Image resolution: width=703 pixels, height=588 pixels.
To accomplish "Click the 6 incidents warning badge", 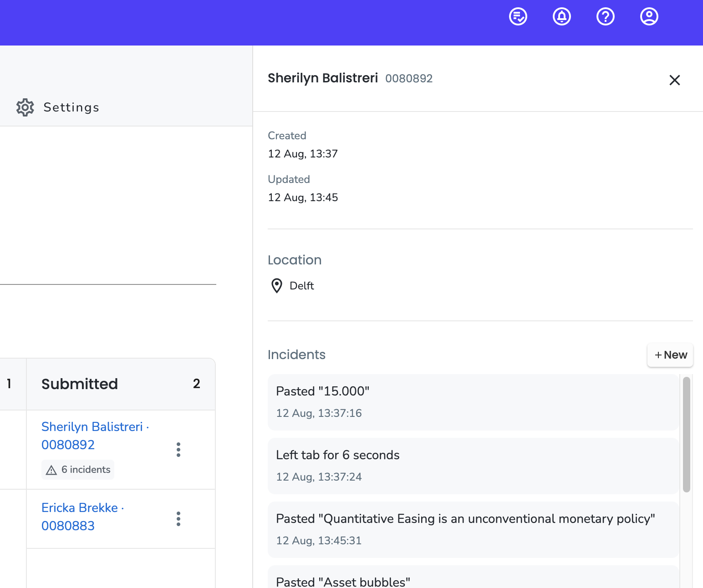I will (78, 470).
